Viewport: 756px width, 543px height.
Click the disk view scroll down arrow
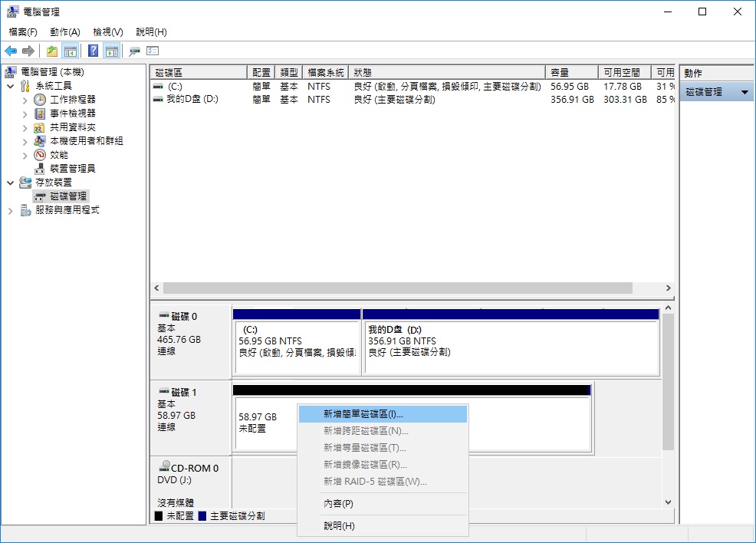click(668, 502)
